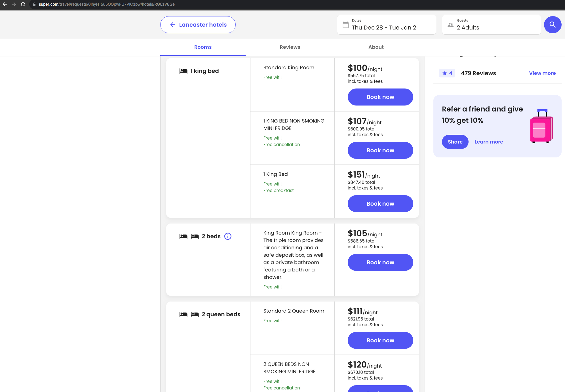The width and height of the screenshot is (565, 392).
Task: Click the star icon showing the 4 rating
Action: 444,73
